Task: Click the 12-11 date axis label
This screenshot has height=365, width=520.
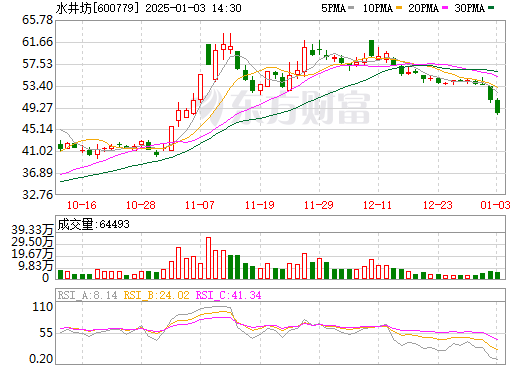Action: tap(377, 205)
